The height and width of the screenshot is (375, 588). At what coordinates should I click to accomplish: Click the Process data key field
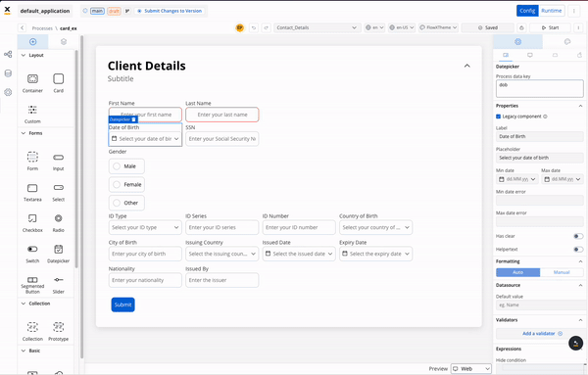click(x=540, y=89)
